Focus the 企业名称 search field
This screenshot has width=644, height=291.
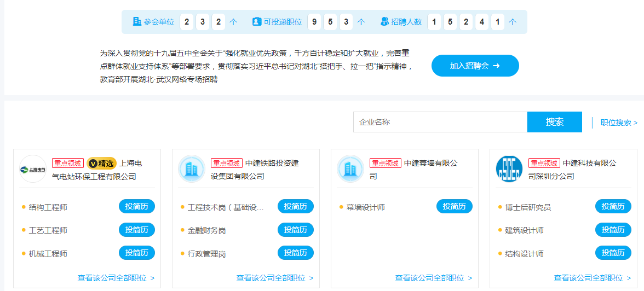pyautogui.click(x=440, y=122)
